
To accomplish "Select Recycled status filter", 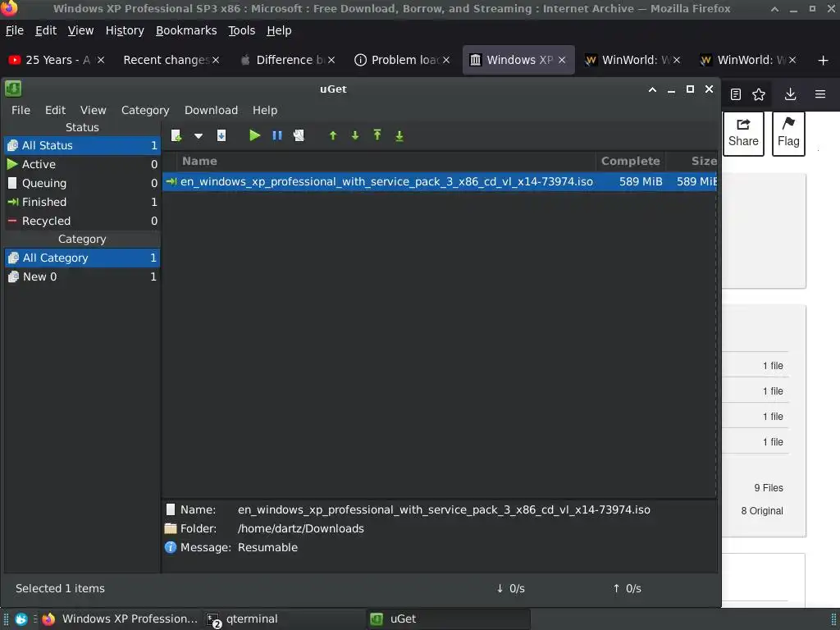I will tap(83, 221).
